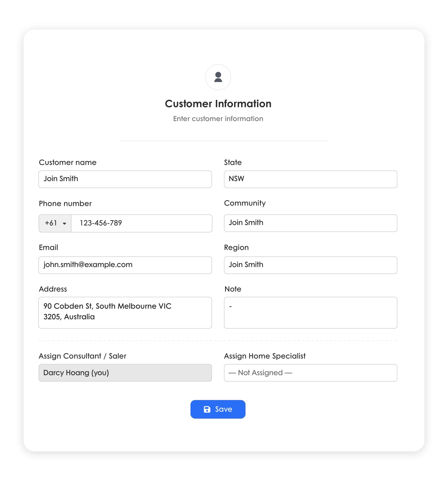Click the user avatar icon
Screen dimensions: 448x481
point(218,77)
